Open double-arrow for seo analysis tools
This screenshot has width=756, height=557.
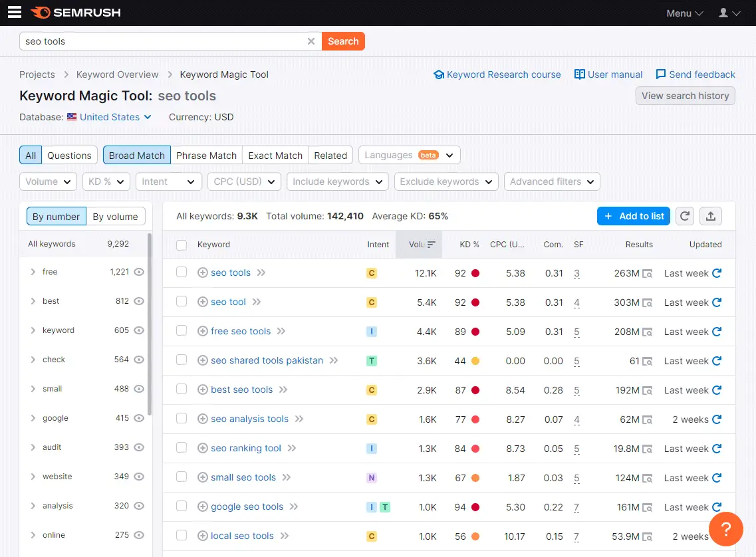tap(299, 419)
